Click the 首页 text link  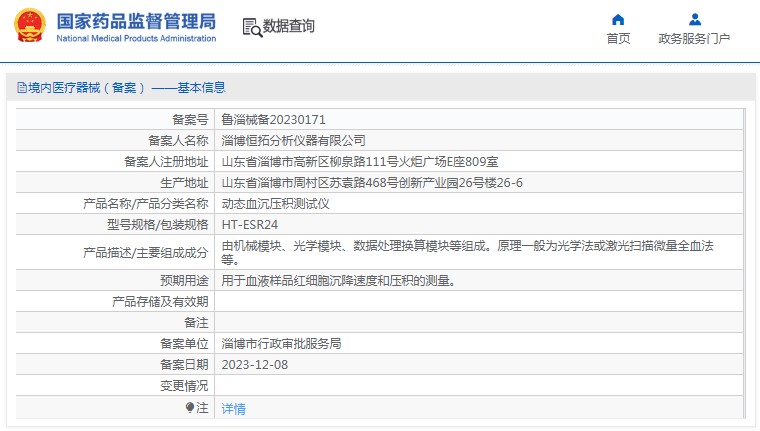[x=618, y=39]
